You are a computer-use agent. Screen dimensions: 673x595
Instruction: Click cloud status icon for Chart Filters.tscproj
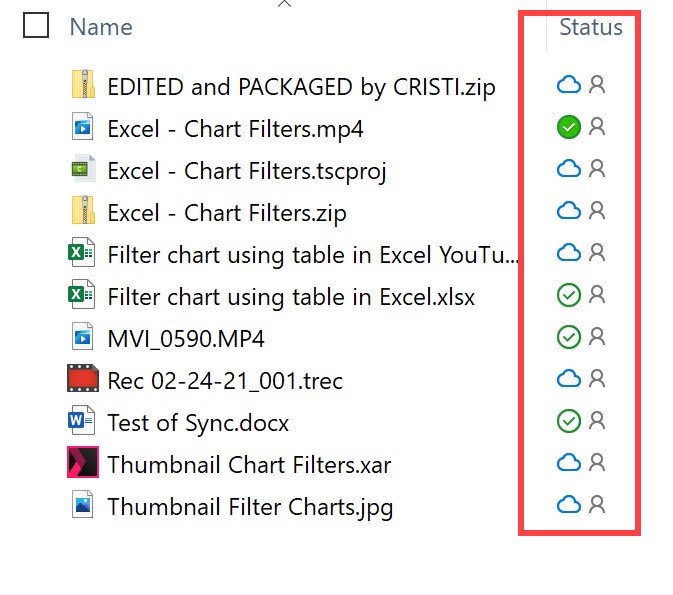point(569,169)
